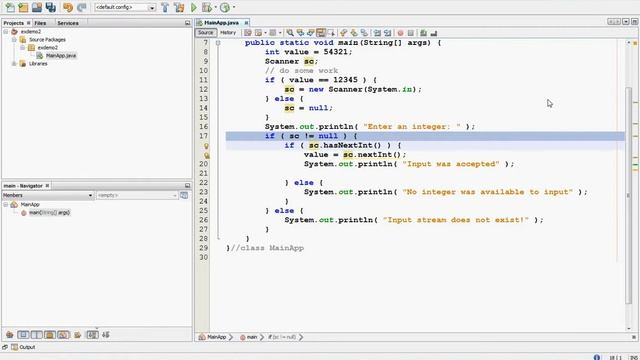
Task: Expand the Libraries node
Action: click(x=14, y=64)
